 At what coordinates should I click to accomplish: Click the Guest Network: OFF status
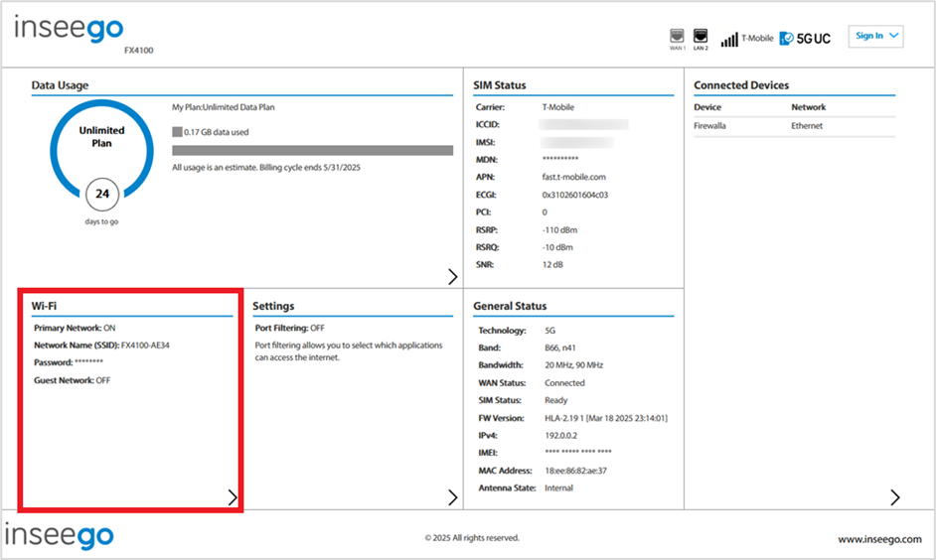click(x=73, y=380)
